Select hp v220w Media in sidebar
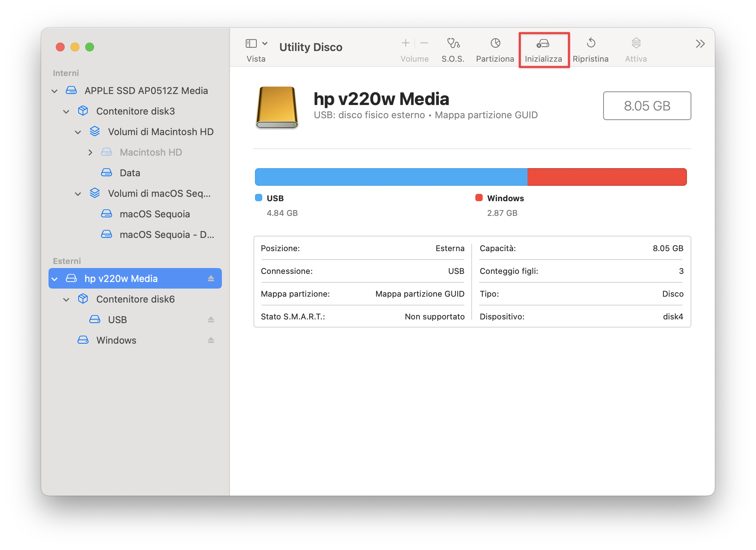 point(135,279)
